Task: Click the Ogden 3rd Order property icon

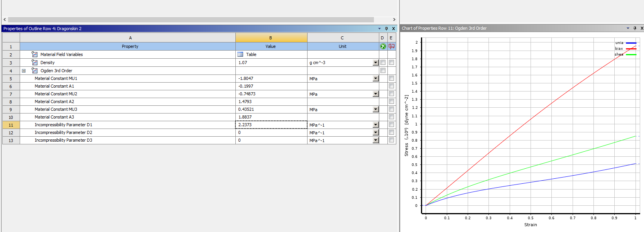Action: pos(35,71)
